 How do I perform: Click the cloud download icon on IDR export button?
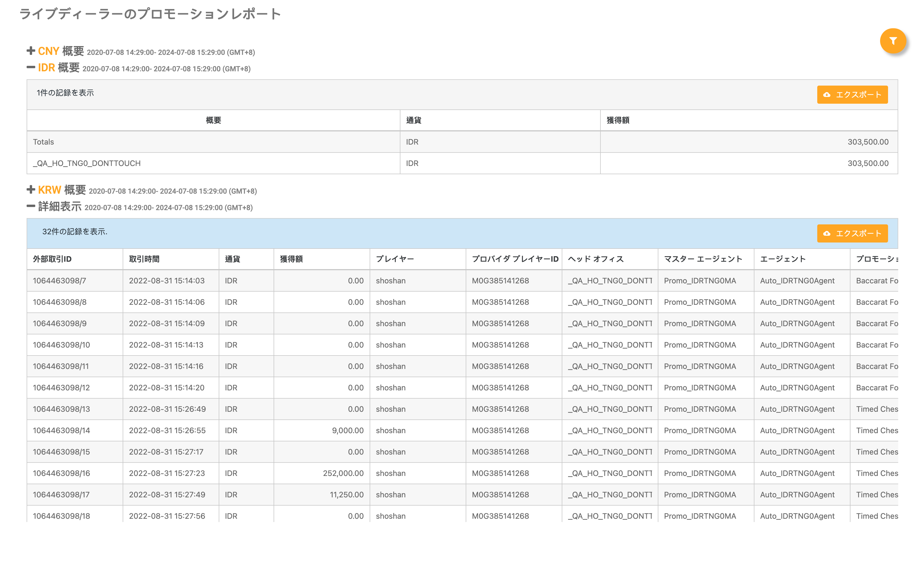pyautogui.click(x=827, y=95)
